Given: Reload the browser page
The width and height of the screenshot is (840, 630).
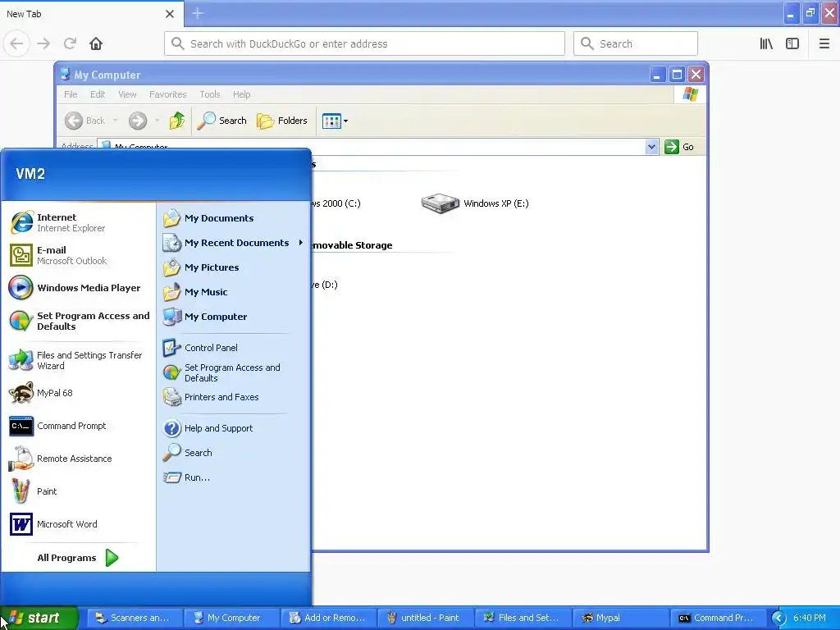Looking at the screenshot, I should (x=71, y=43).
